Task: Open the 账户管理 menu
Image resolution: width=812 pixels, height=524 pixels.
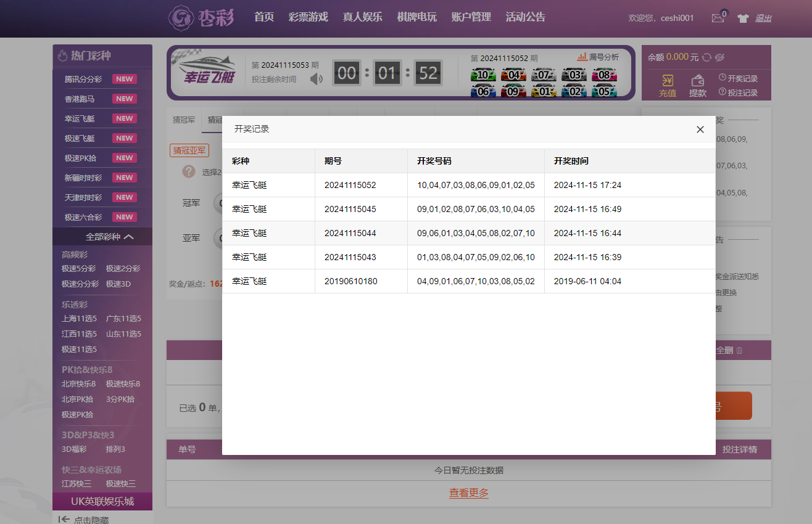Action: pos(471,17)
